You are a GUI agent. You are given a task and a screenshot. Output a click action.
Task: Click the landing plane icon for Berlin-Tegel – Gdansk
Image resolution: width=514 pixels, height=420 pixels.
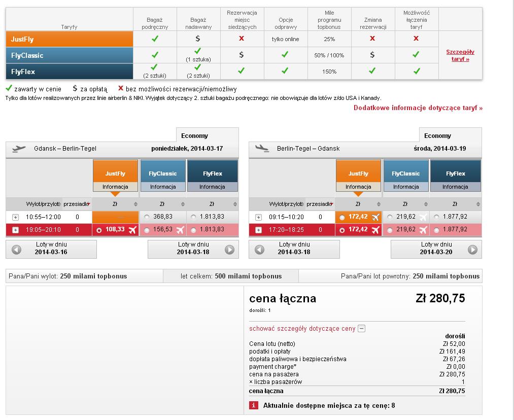click(262, 149)
